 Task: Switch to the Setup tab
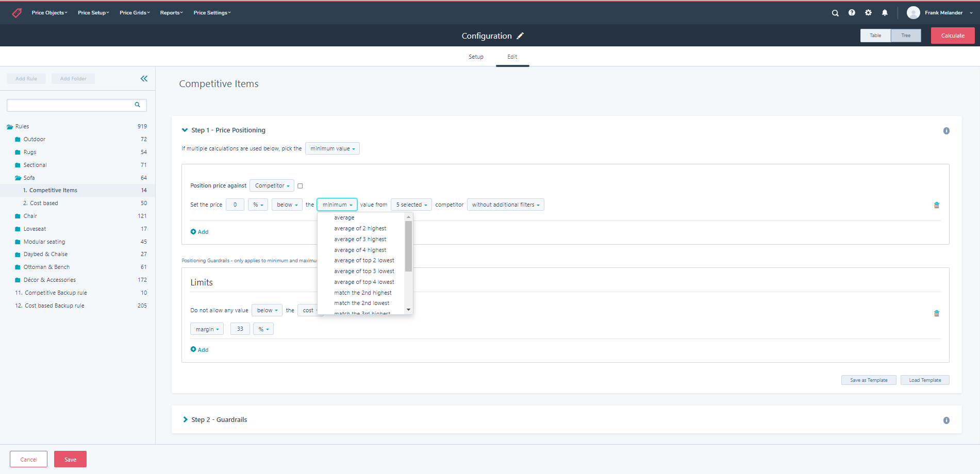tap(476, 57)
